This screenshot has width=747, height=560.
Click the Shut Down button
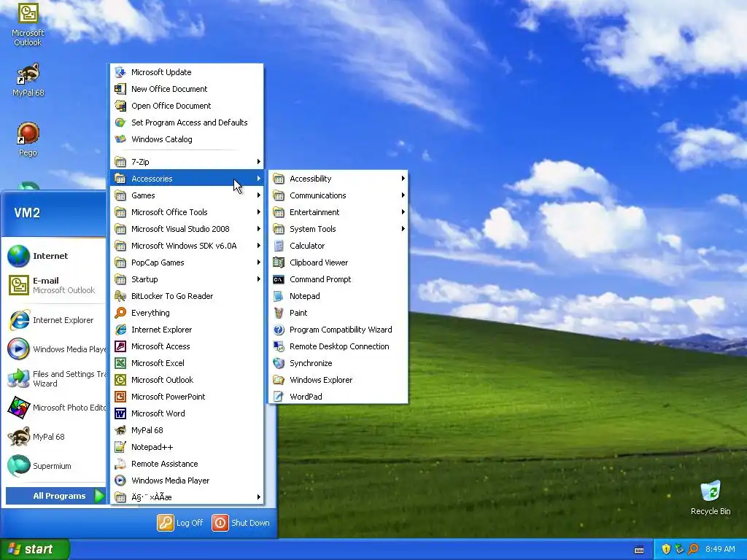[x=241, y=522]
